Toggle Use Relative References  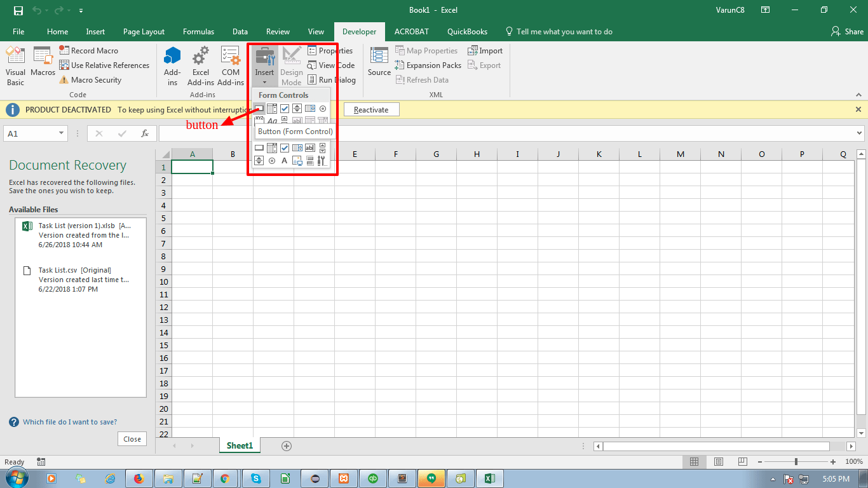(x=104, y=65)
